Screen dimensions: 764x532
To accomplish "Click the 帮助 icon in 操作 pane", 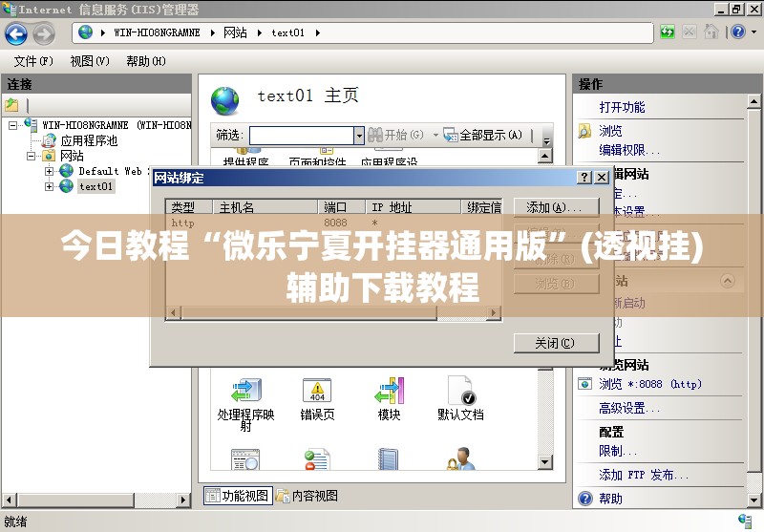I will point(584,499).
